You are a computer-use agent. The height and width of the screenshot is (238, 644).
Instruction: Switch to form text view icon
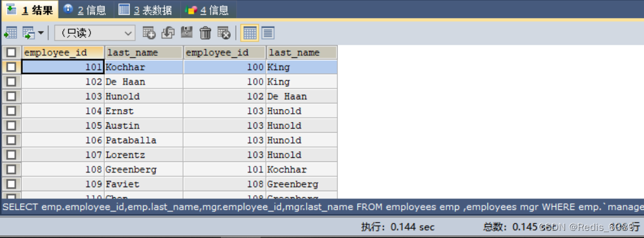point(268,33)
